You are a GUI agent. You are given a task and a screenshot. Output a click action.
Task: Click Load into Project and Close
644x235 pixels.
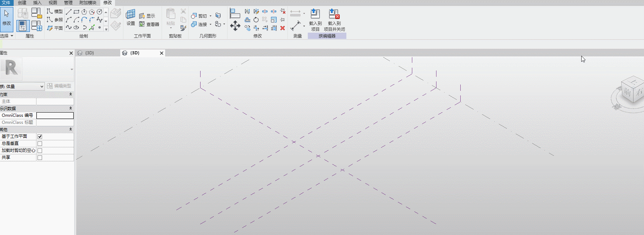pos(334,20)
